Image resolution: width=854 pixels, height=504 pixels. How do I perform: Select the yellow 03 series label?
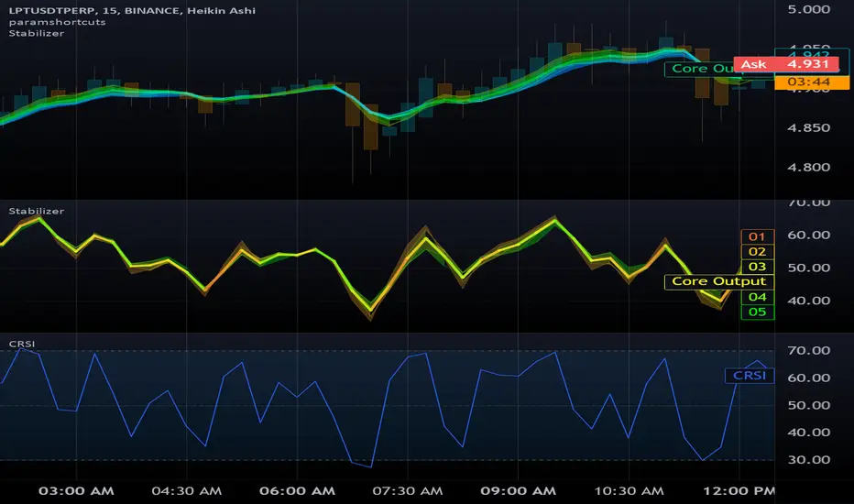coord(757,266)
